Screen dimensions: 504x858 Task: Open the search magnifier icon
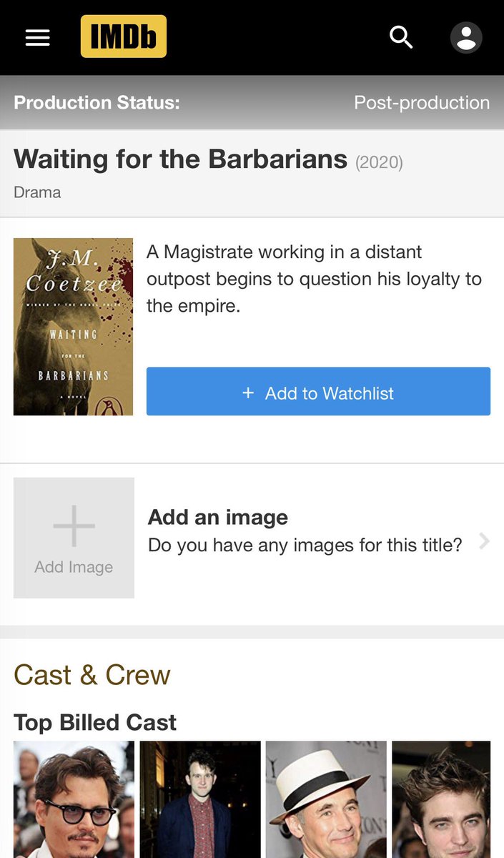[402, 37]
